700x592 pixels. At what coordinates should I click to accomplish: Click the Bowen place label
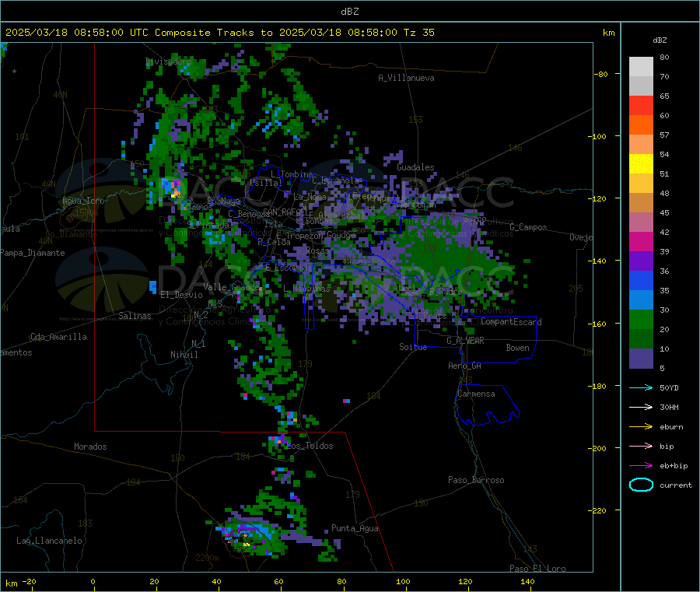(x=517, y=347)
